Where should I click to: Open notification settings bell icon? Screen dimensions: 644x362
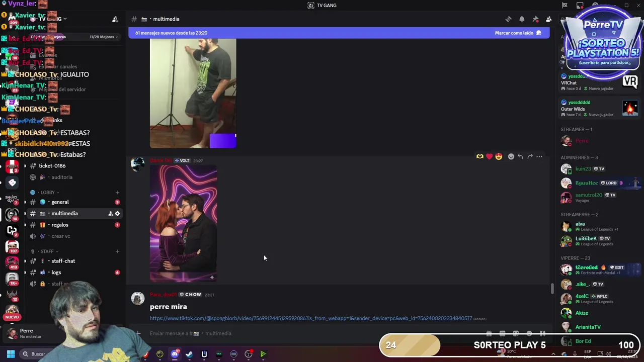click(x=522, y=19)
